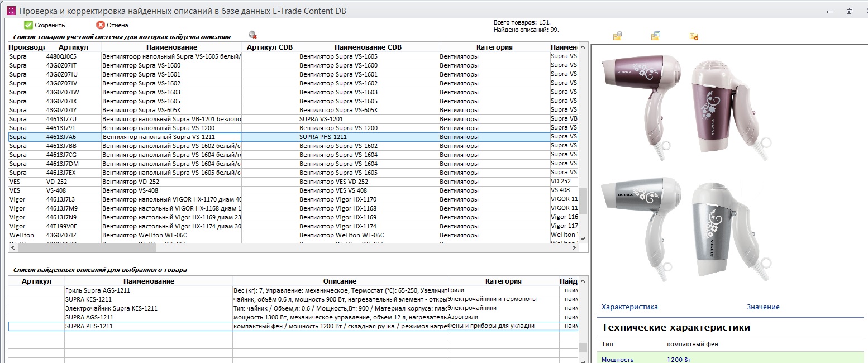Viewport: 868px width, 363px height.
Task: Click the Описание column header in the descriptions list
Action: [x=340, y=281]
